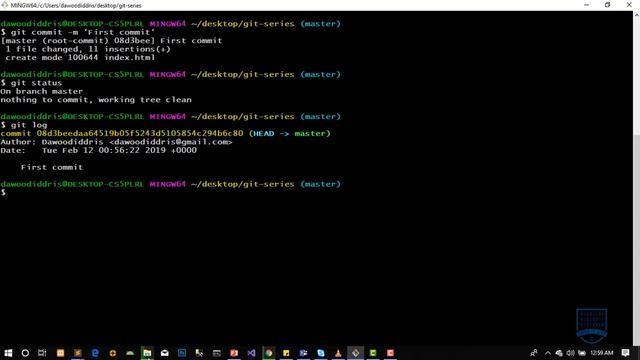The height and width of the screenshot is (360, 640).
Task: Open the green Camtasia taskbar icon
Action: [373, 353]
